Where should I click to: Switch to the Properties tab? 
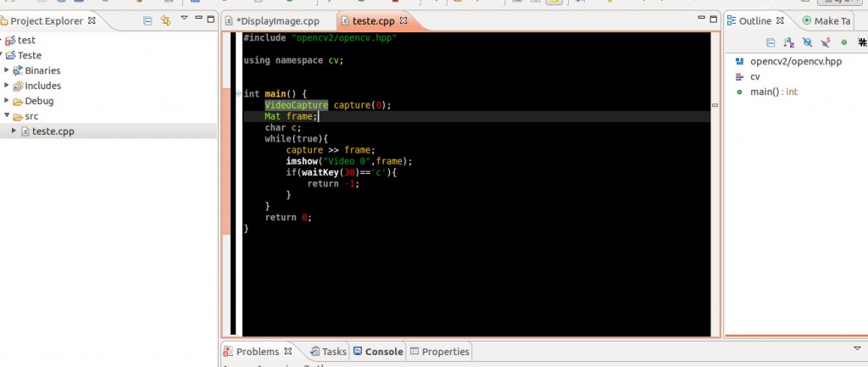[x=446, y=352]
